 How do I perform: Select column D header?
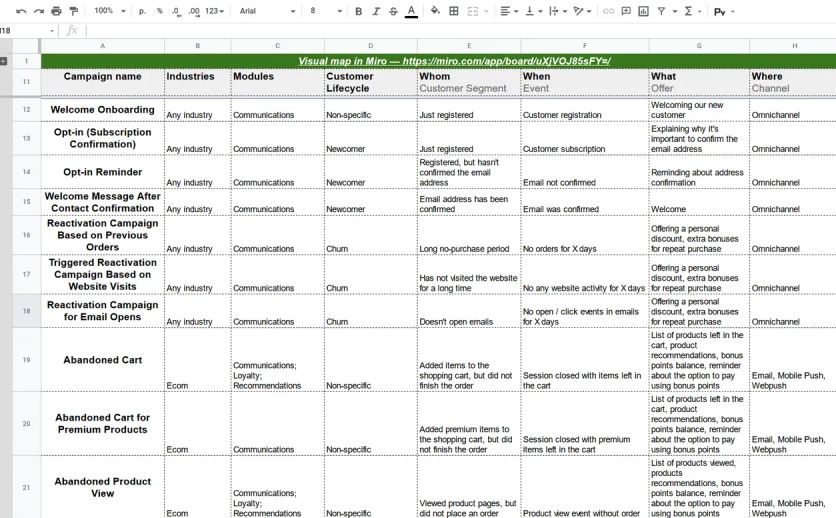coord(371,46)
